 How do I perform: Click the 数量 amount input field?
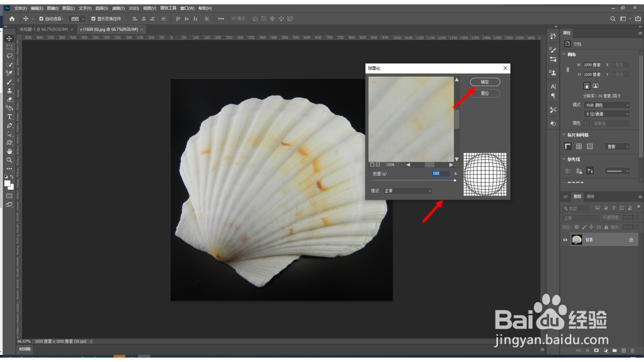tap(441, 173)
